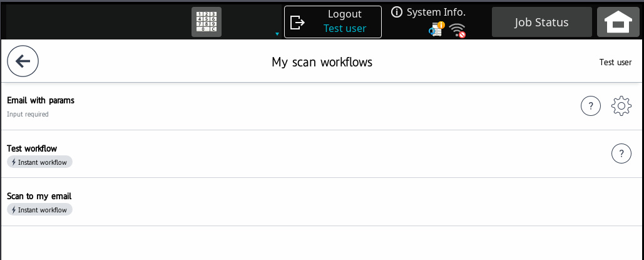Click Instant workflow badge under Test workflow
This screenshot has height=260, width=644.
click(40, 162)
